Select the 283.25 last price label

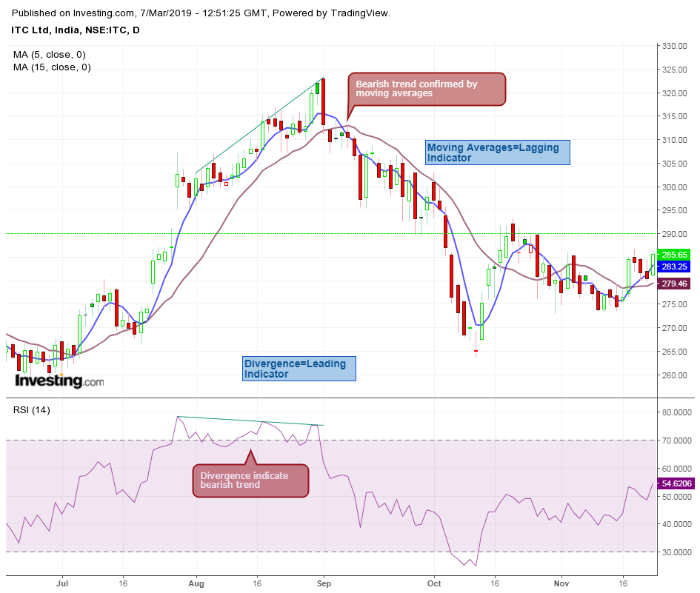(x=673, y=268)
